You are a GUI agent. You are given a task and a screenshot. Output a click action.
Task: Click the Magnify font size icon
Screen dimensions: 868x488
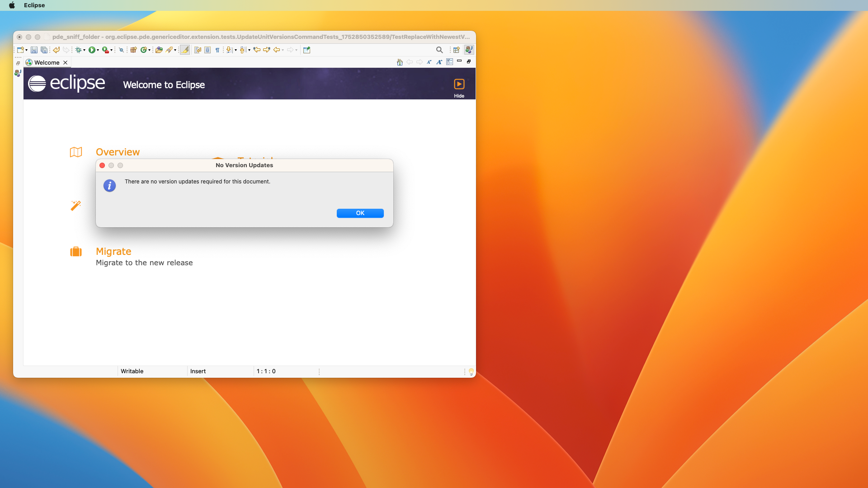pos(439,62)
